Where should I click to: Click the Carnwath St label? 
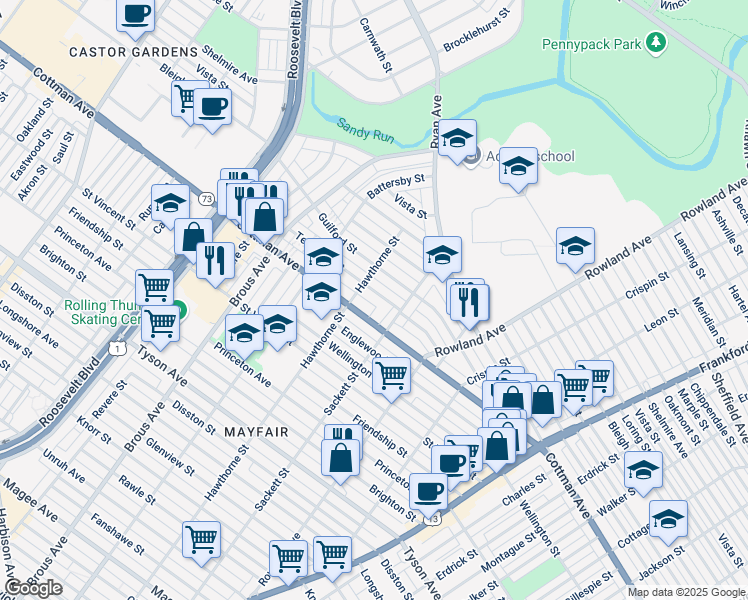(375, 45)
